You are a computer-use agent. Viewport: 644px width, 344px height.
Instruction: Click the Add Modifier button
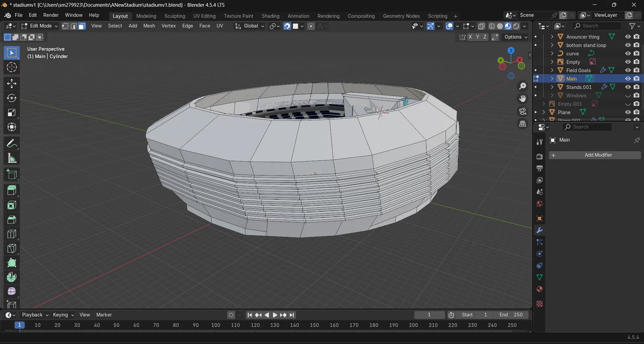[x=594, y=155]
